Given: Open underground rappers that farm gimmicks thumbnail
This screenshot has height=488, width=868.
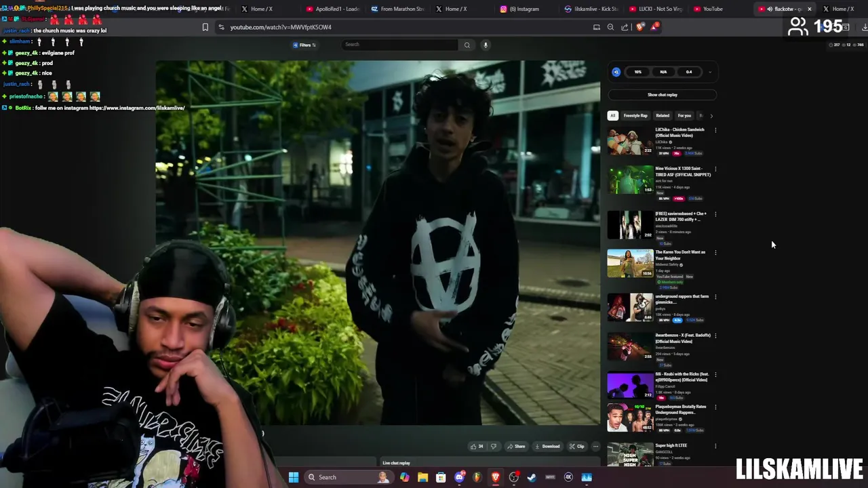Looking at the screenshot, I should pos(630,307).
